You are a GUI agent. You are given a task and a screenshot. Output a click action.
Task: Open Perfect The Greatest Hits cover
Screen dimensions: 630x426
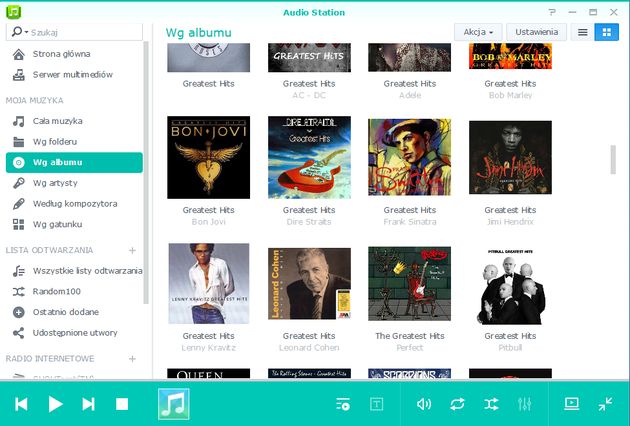click(409, 283)
